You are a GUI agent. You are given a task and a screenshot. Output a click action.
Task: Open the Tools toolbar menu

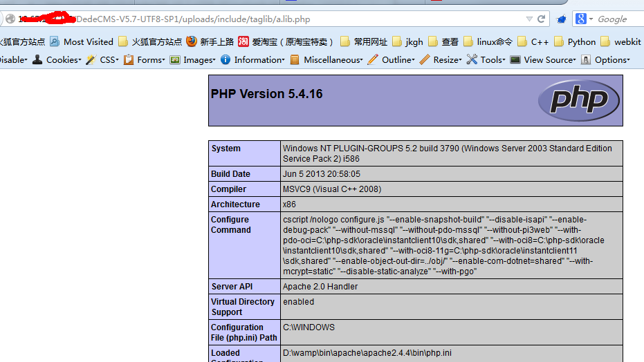click(x=493, y=60)
